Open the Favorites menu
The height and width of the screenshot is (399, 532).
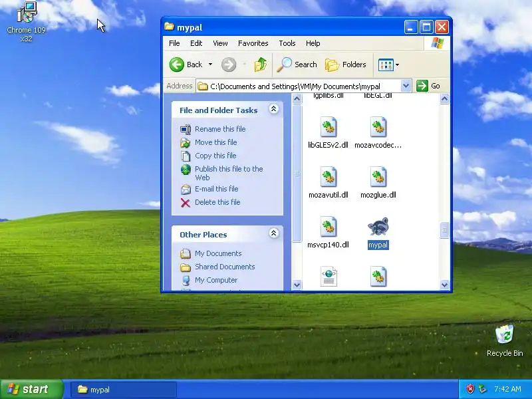coord(253,43)
